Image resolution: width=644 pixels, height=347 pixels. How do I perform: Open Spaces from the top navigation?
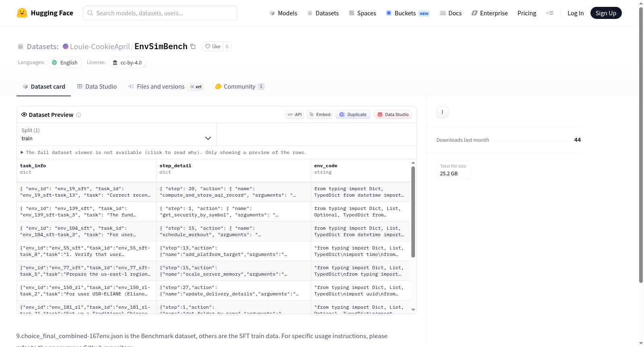pos(362,13)
